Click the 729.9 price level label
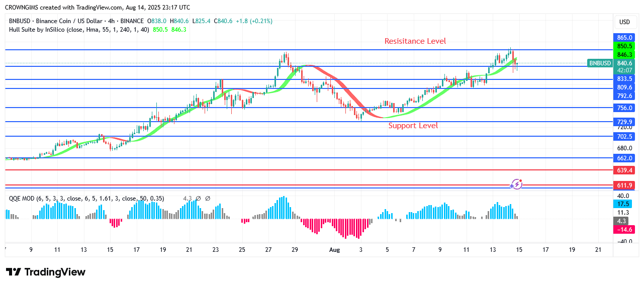The image size is (644, 287). click(x=624, y=122)
